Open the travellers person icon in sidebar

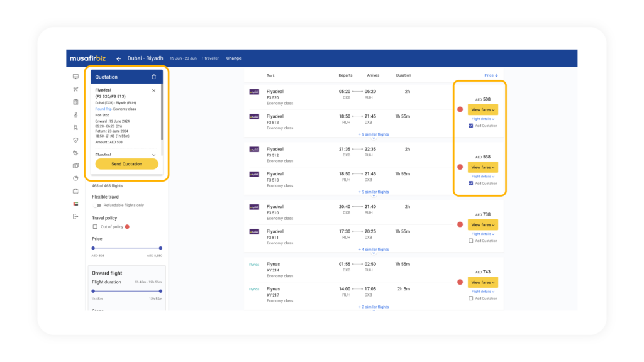tap(75, 128)
